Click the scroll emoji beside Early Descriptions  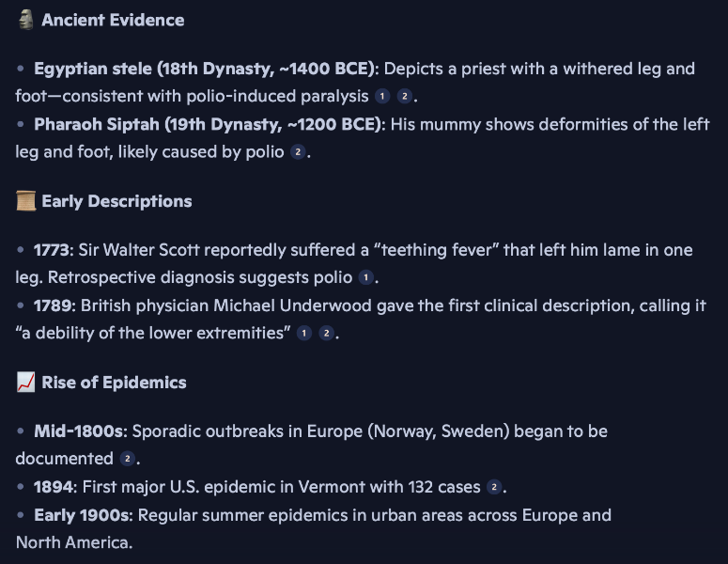(x=25, y=201)
